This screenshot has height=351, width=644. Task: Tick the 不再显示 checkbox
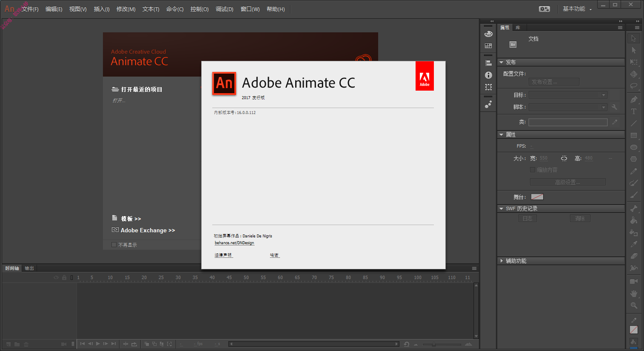pyautogui.click(x=114, y=245)
